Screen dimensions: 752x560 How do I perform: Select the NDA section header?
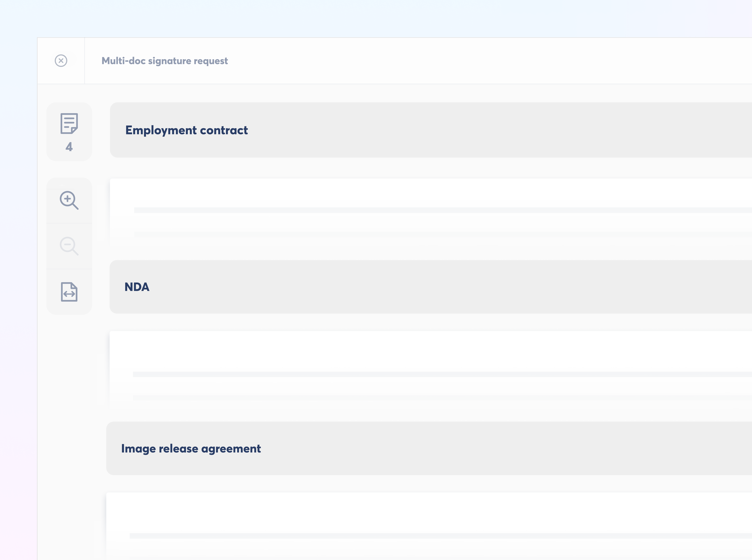431,287
